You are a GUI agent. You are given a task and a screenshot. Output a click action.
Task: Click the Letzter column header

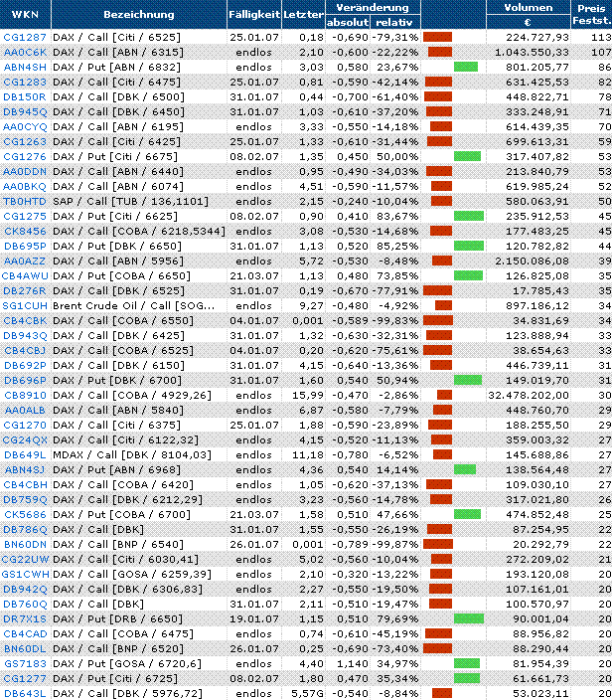click(303, 14)
